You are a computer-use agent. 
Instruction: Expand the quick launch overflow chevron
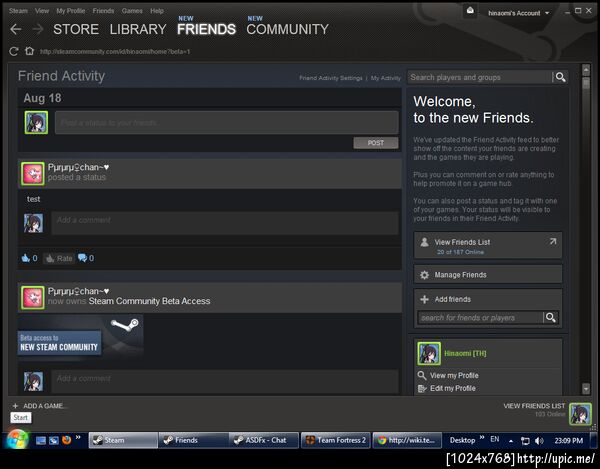[78, 437]
